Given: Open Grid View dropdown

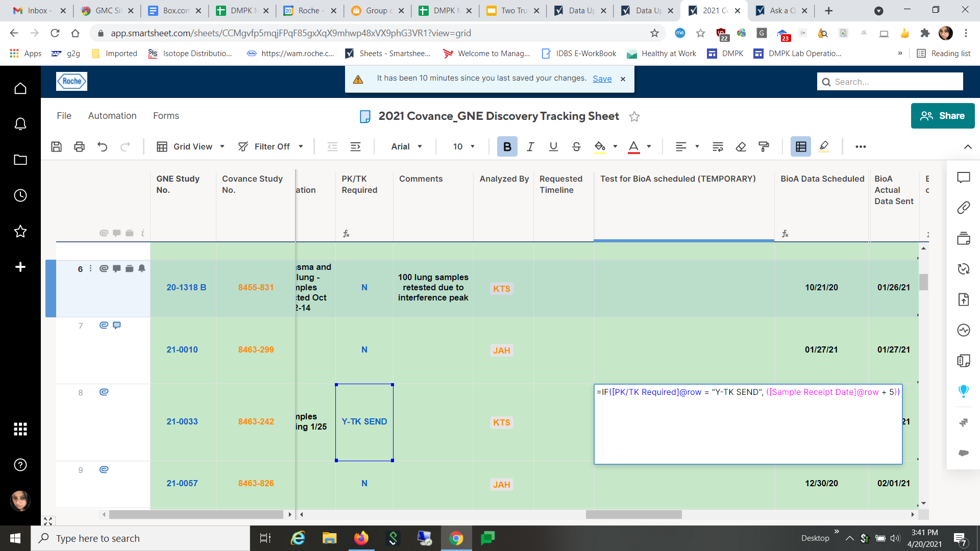Looking at the screenshot, I should point(191,147).
